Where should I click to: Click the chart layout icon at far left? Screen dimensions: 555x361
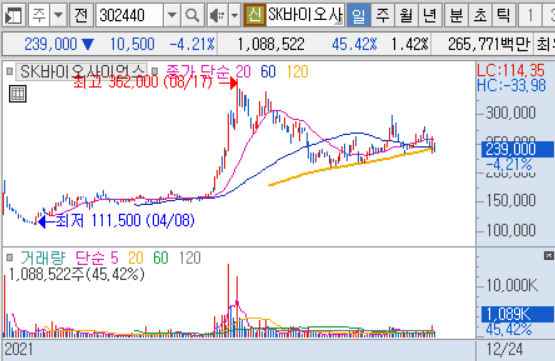[x=13, y=15]
